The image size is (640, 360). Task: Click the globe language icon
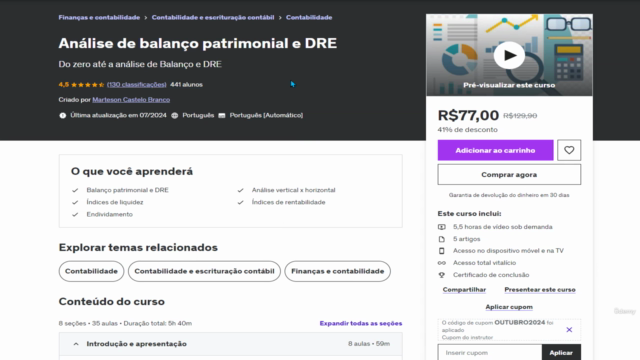tap(175, 116)
